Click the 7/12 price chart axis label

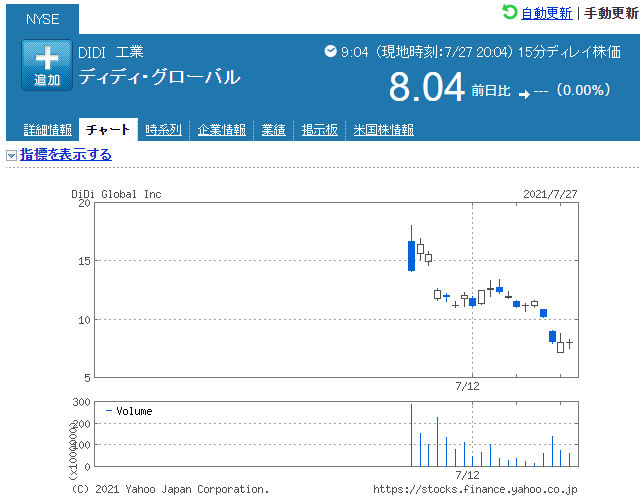(467, 386)
